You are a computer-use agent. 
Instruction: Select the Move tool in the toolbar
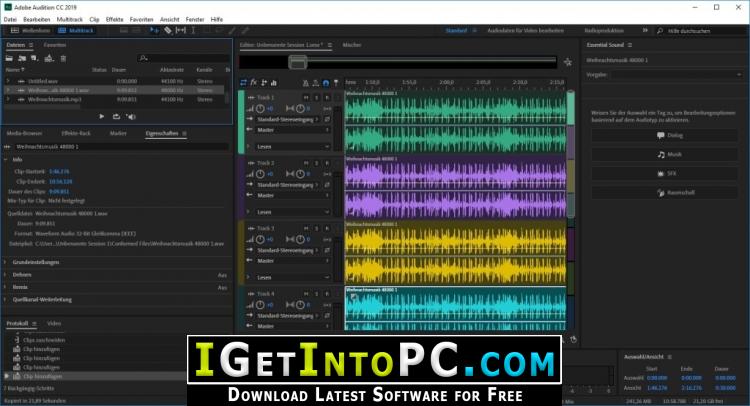[x=154, y=30]
